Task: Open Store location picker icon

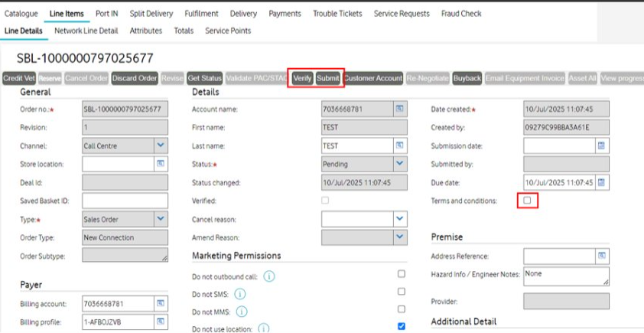Action: coord(161,164)
